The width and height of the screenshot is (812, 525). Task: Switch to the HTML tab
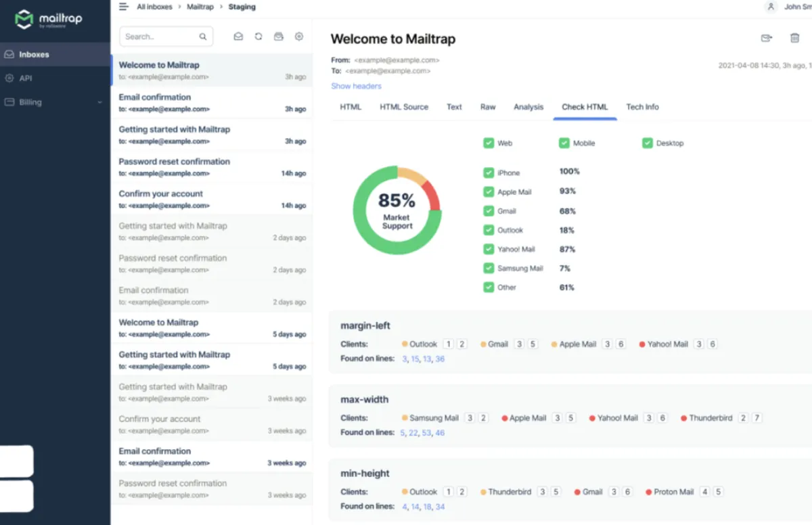pyautogui.click(x=351, y=107)
